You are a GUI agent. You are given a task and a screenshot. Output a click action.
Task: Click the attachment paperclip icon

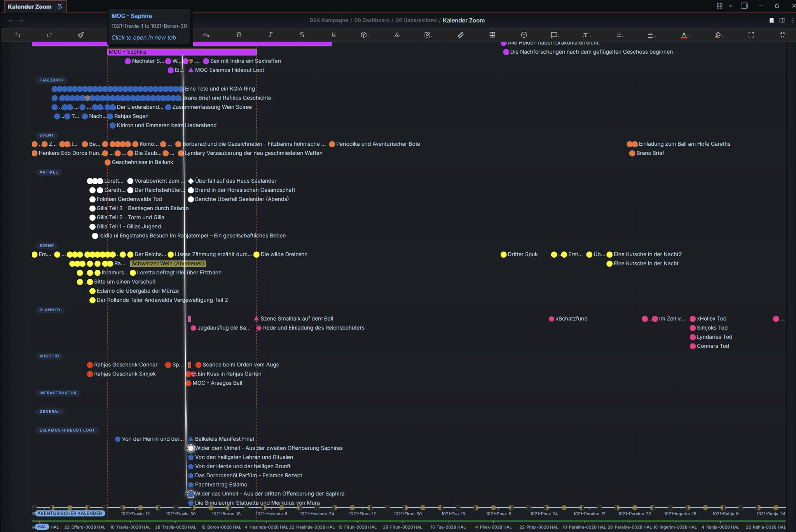pos(461,35)
